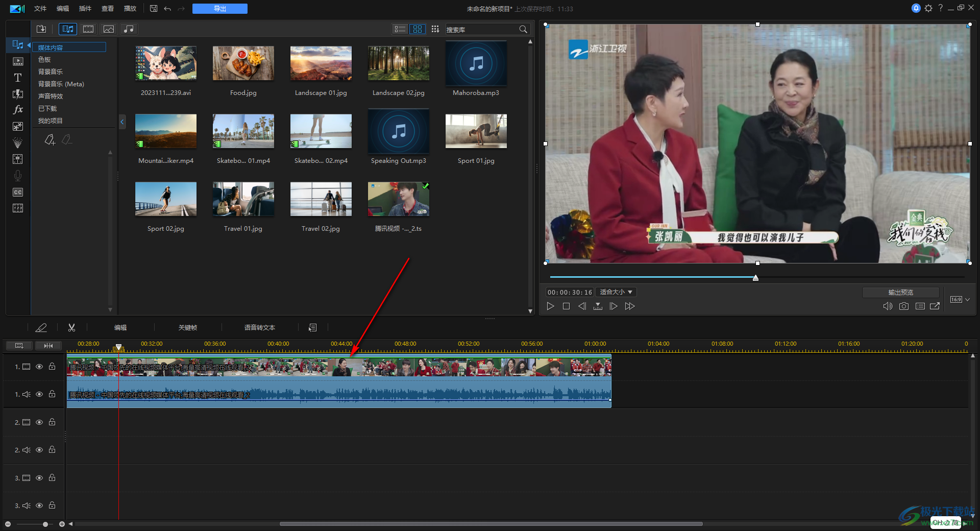This screenshot has width=980, height=531.
Task: Select the Food.jpg thumbnail
Action: tap(243, 63)
